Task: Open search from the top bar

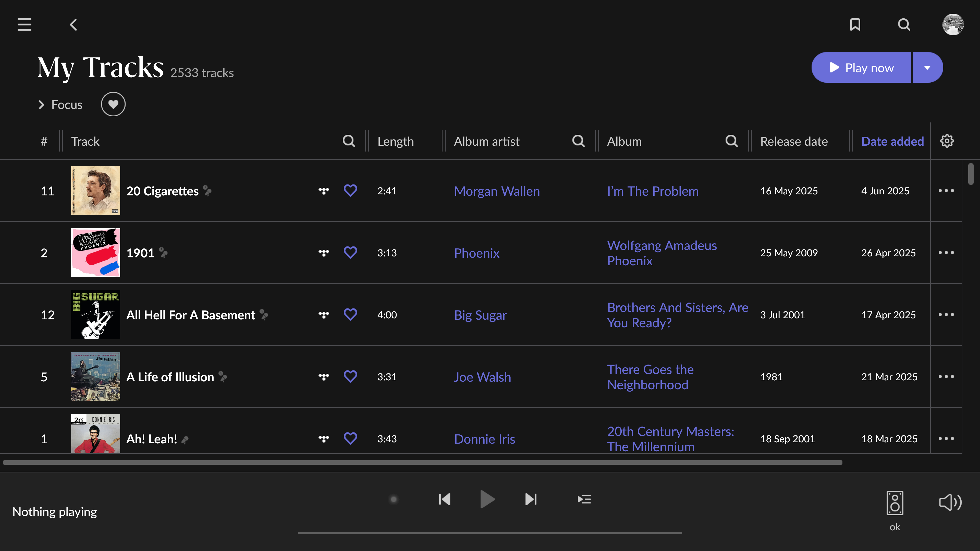Action: point(904,24)
